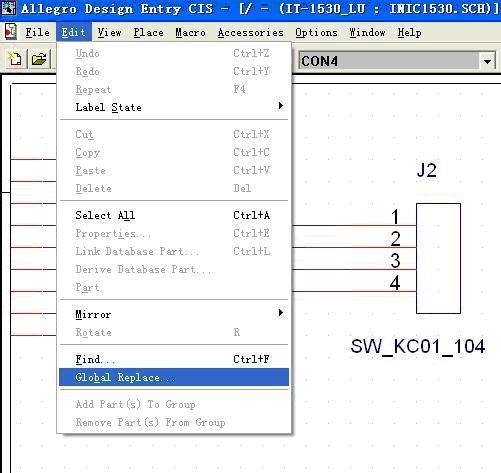This screenshot has height=473, width=501.
Task: Open the CON4 part dropdown arrow
Action: 487,61
